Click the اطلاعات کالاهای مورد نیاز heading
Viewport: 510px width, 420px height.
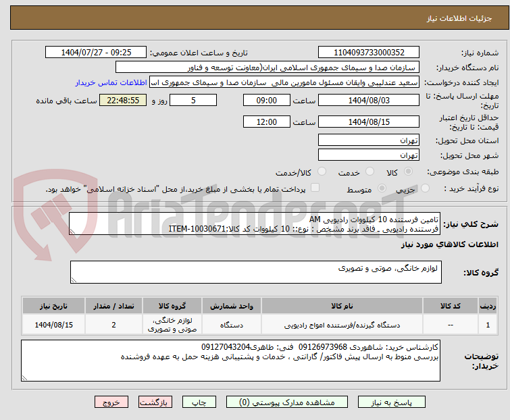click(x=449, y=244)
